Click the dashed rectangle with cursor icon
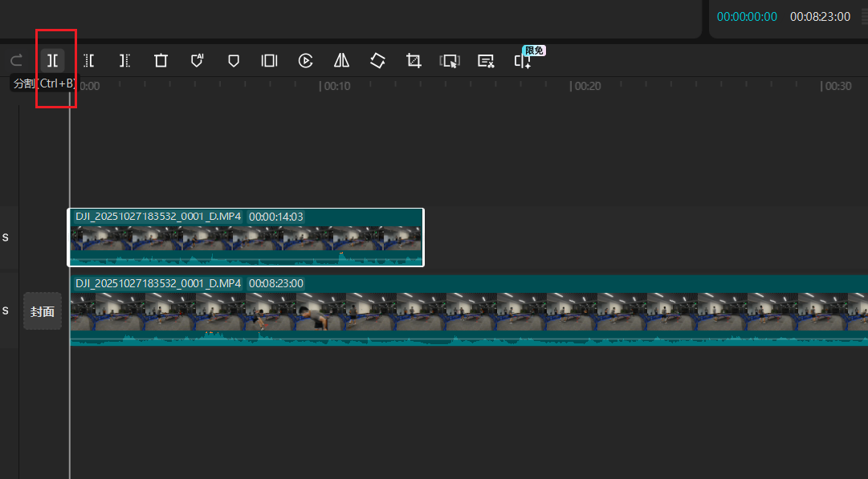868x479 pixels. [450, 61]
